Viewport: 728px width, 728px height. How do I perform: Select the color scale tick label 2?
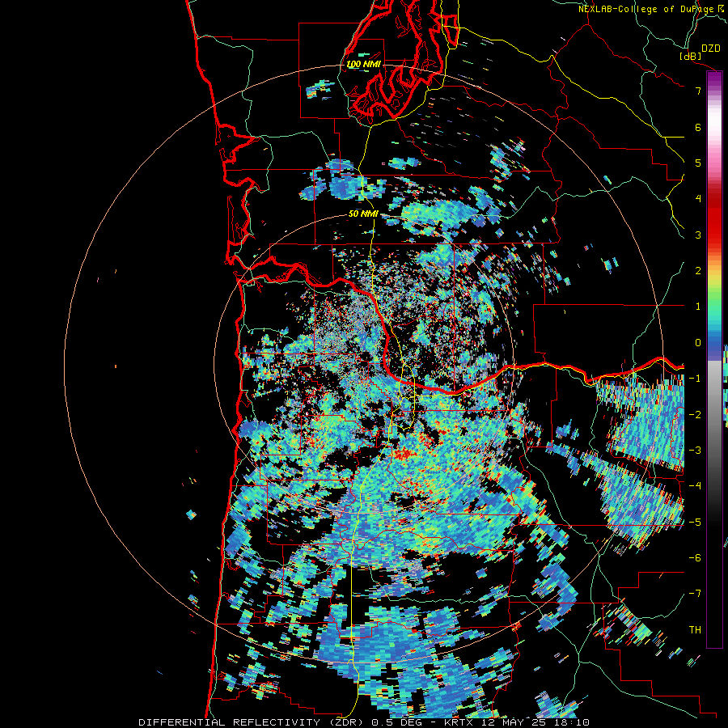coord(698,271)
